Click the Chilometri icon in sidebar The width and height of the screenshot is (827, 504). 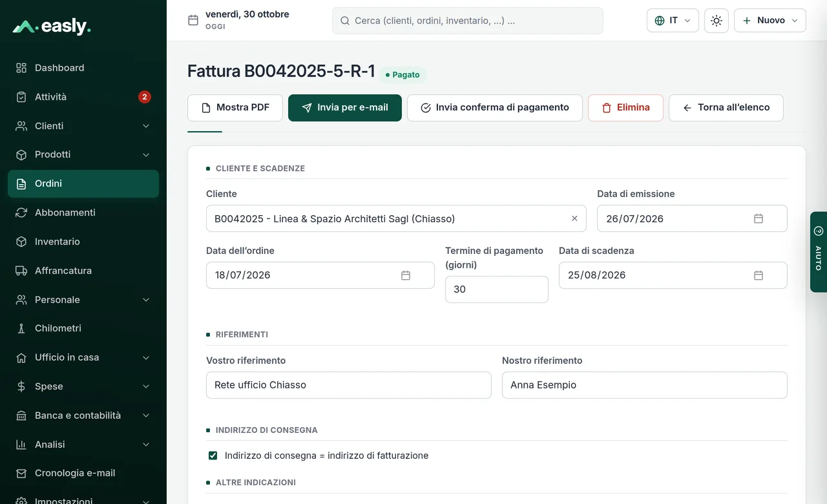pyautogui.click(x=21, y=328)
